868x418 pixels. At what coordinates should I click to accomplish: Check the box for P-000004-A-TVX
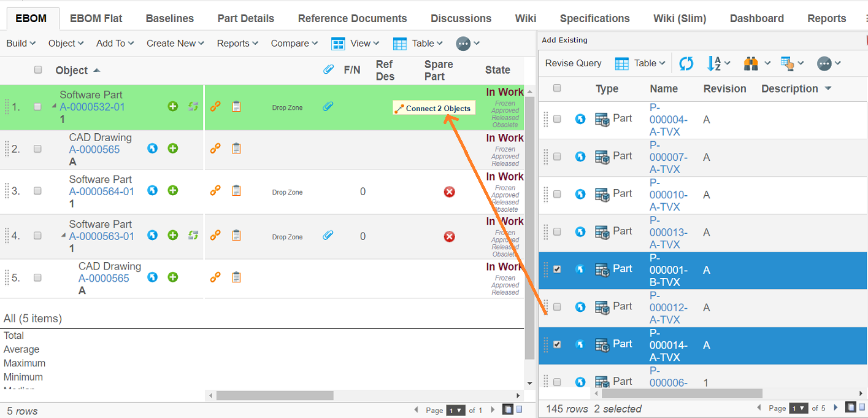click(x=557, y=119)
